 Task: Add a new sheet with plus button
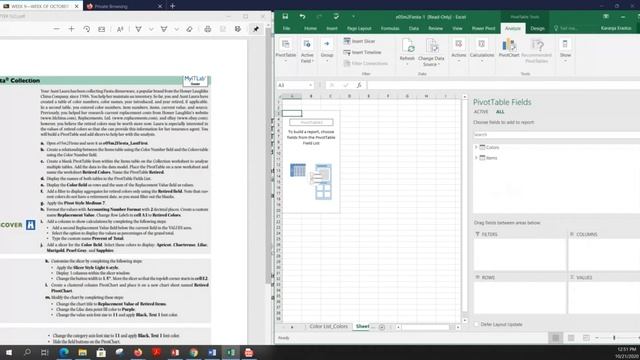382,327
